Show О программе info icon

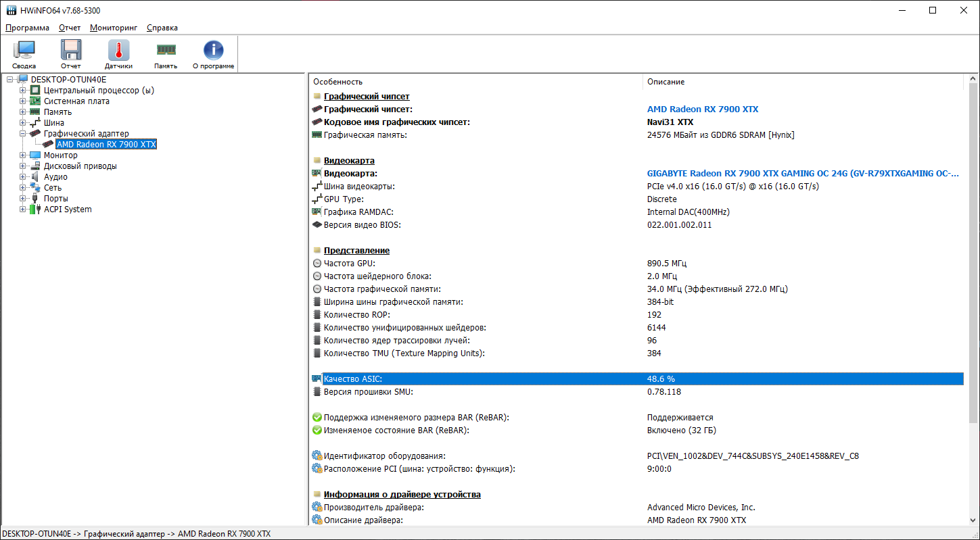[213, 51]
